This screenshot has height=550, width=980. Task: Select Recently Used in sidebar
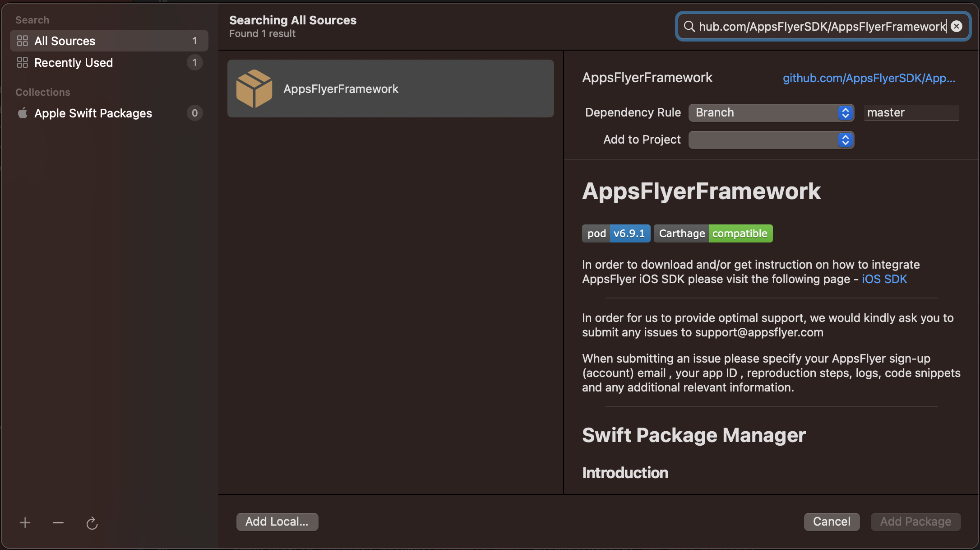[74, 62]
